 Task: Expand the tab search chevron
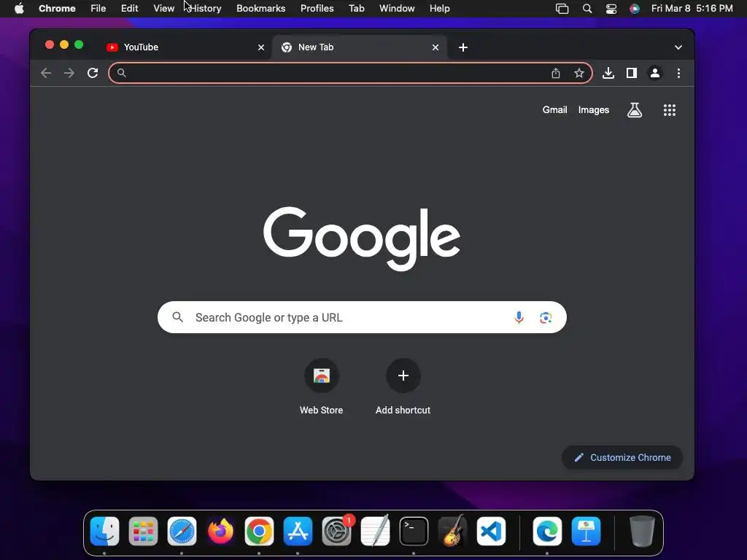[x=678, y=47]
